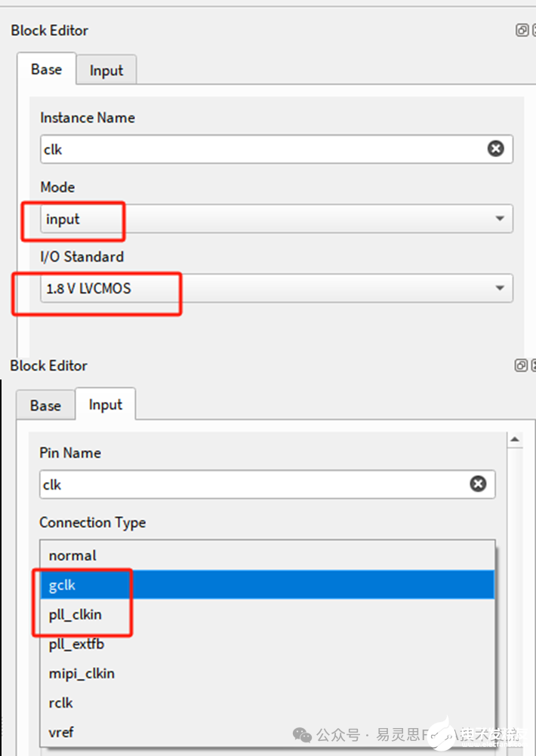Open the Mode dropdown
Image resolution: width=536 pixels, height=756 pixels.
[499, 219]
